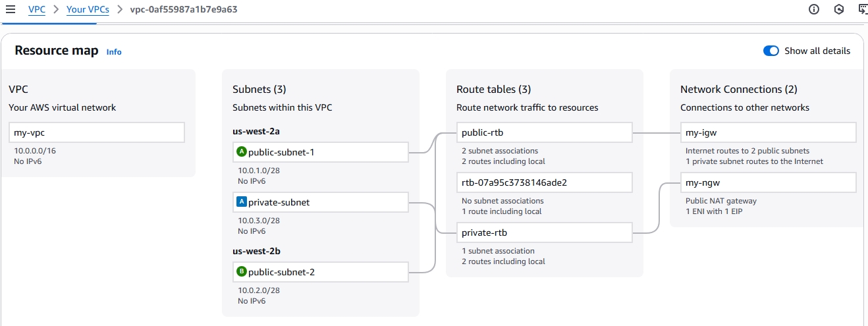Select the public-subnet-1 node
Viewport: 868px width, 326px height.
coord(321,152)
